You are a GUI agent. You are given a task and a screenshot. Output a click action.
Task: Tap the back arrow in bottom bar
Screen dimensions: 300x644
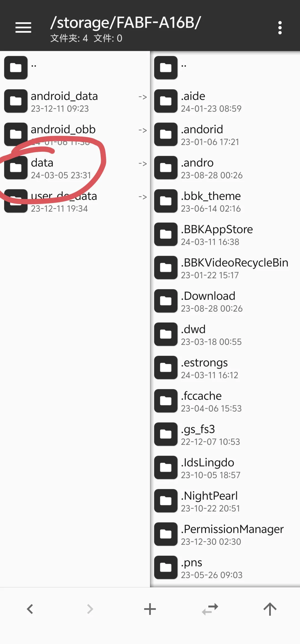[30, 609]
